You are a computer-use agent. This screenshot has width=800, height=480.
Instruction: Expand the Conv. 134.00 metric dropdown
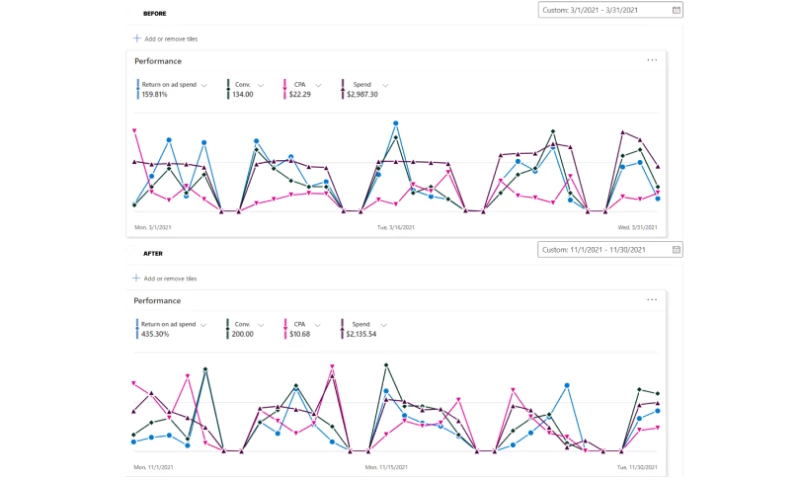pos(261,85)
